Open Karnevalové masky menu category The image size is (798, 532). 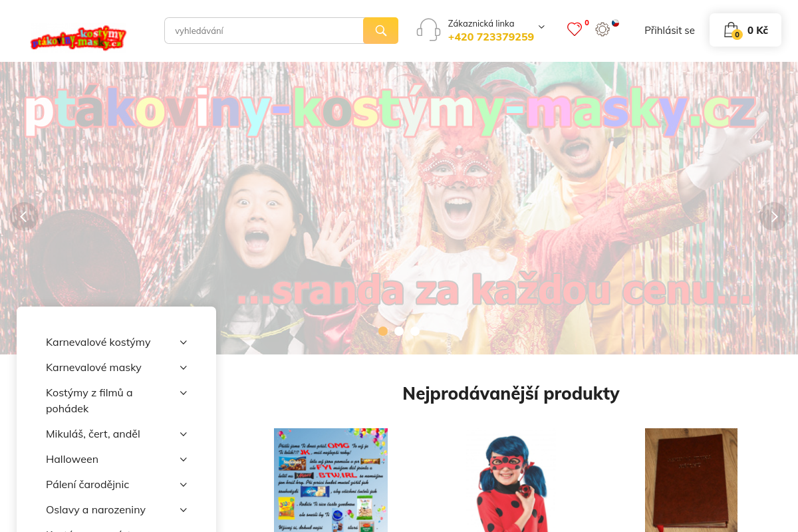(x=94, y=368)
